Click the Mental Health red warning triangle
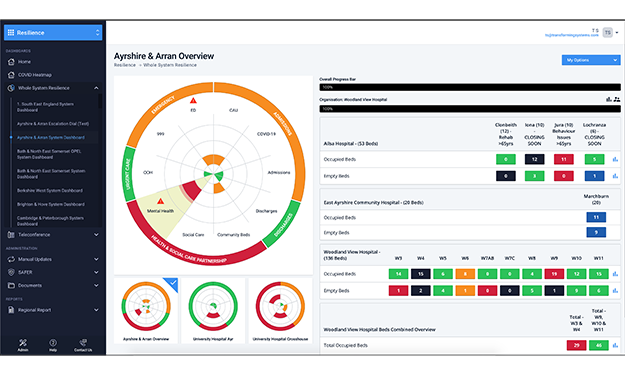 point(160,201)
